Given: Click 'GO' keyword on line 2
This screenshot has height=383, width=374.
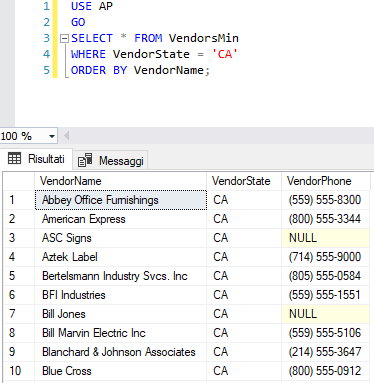Looking at the screenshot, I should [x=78, y=22].
